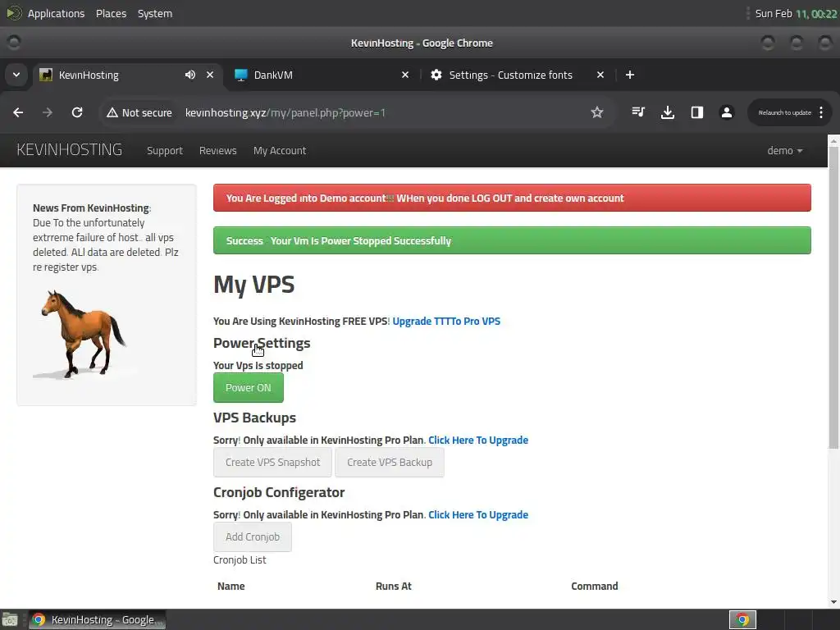This screenshot has width=840, height=630.
Task: Open the Applications menu
Action: point(56,13)
